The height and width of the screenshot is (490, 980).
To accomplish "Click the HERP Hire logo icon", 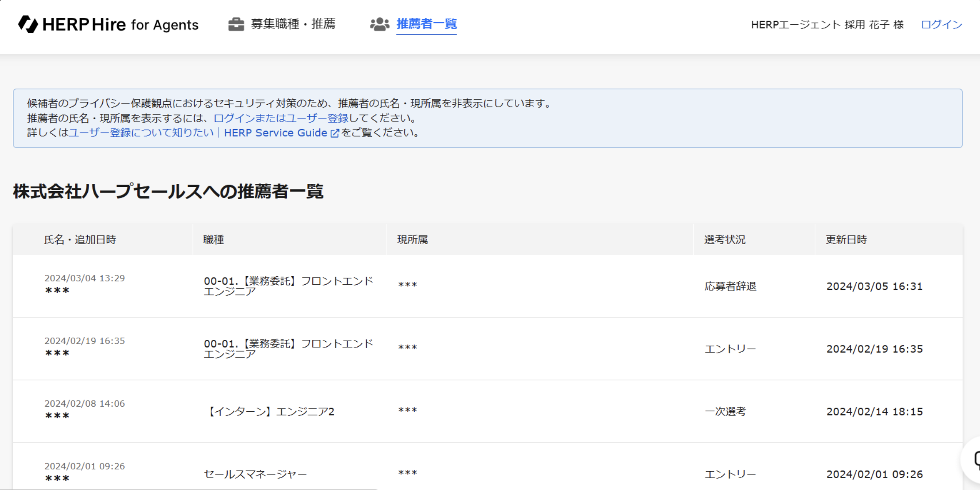I will [x=28, y=24].
